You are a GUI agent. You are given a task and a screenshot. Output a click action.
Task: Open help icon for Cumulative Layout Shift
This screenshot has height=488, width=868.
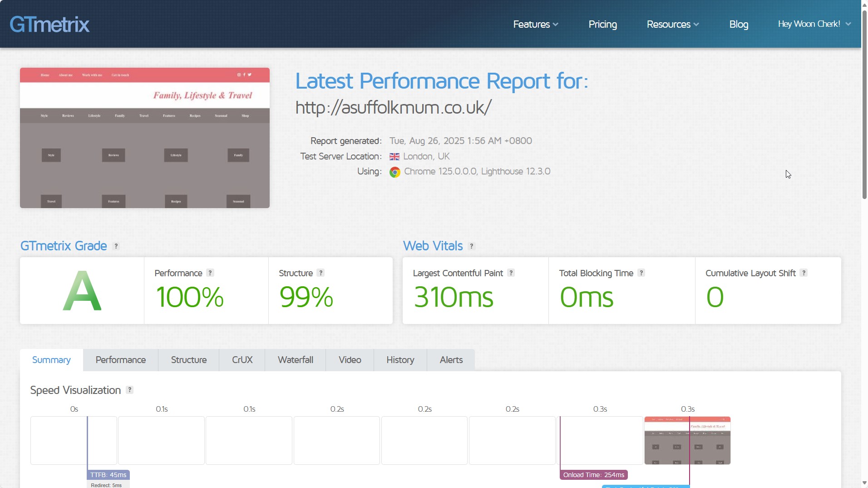coord(804,273)
